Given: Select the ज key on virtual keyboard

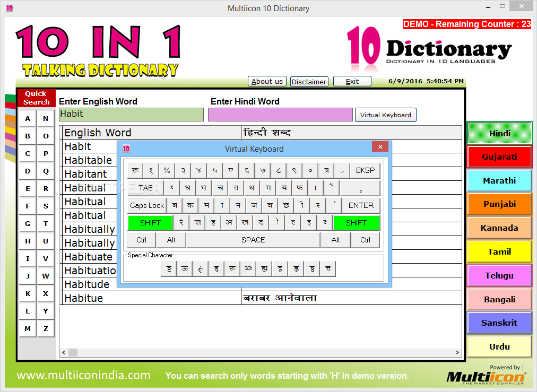Looking at the screenshot, I should [254, 205].
